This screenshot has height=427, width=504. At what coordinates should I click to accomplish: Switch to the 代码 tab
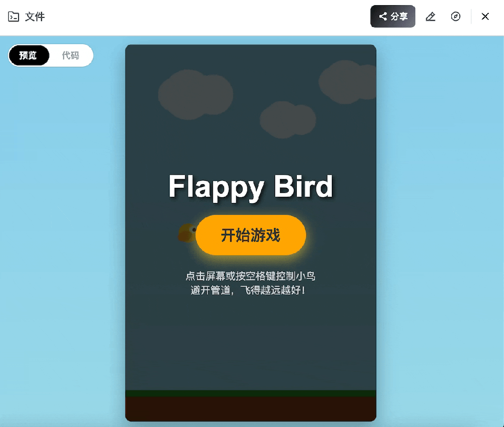coord(70,55)
